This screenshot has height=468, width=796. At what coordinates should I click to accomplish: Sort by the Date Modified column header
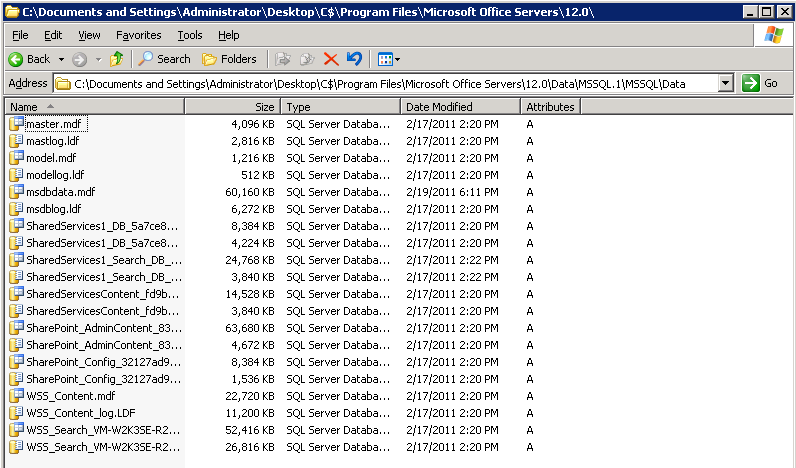point(460,107)
